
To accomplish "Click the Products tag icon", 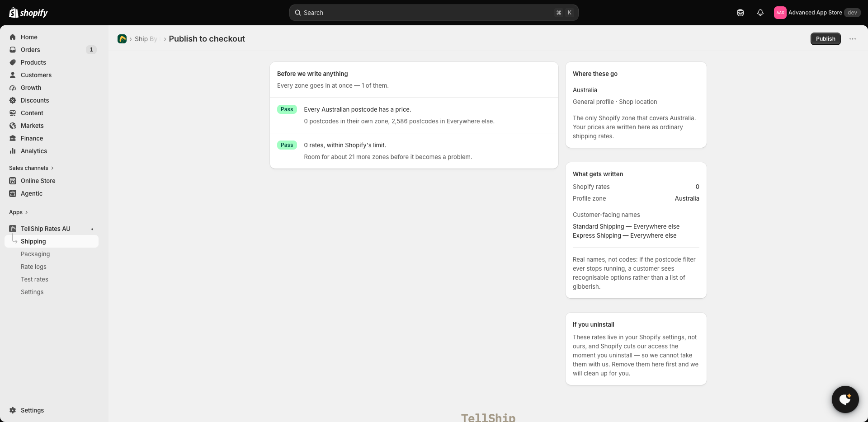I will click(13, 62).
